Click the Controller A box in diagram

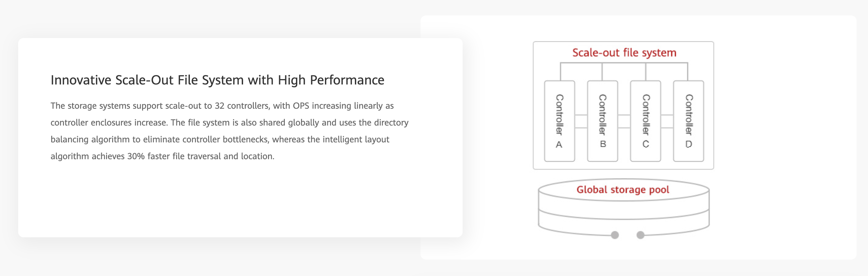[559, 120]
